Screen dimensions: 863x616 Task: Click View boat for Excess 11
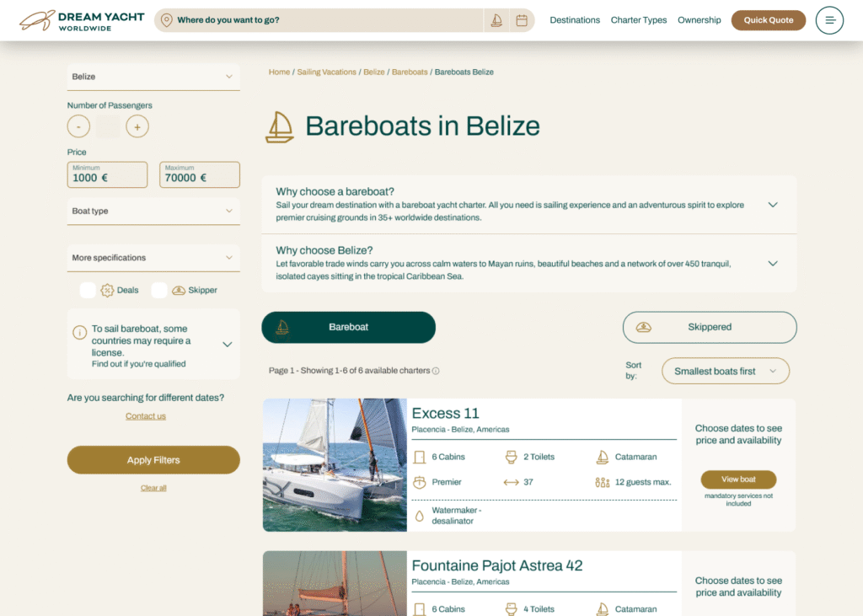(738, 479)
